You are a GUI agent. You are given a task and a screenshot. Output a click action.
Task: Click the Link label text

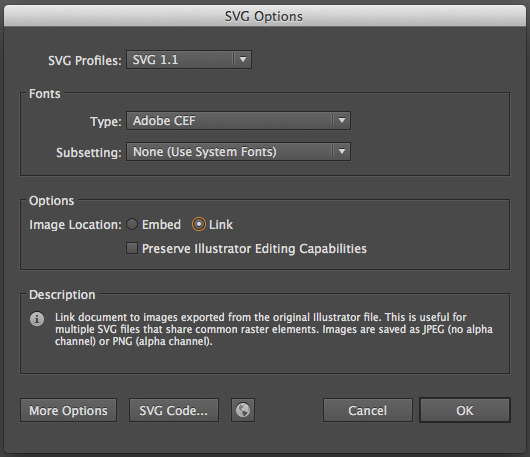[221, 224]
